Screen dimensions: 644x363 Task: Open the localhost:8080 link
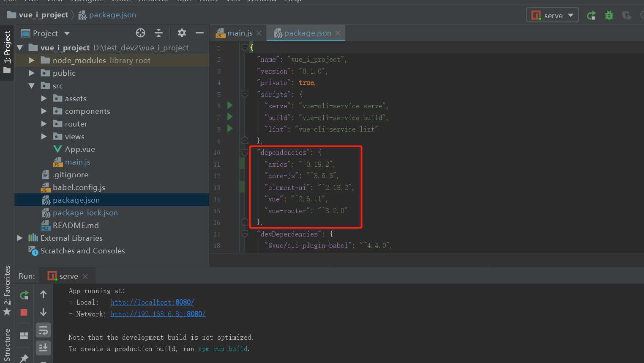pyautogui.click(x=152, y=302)
